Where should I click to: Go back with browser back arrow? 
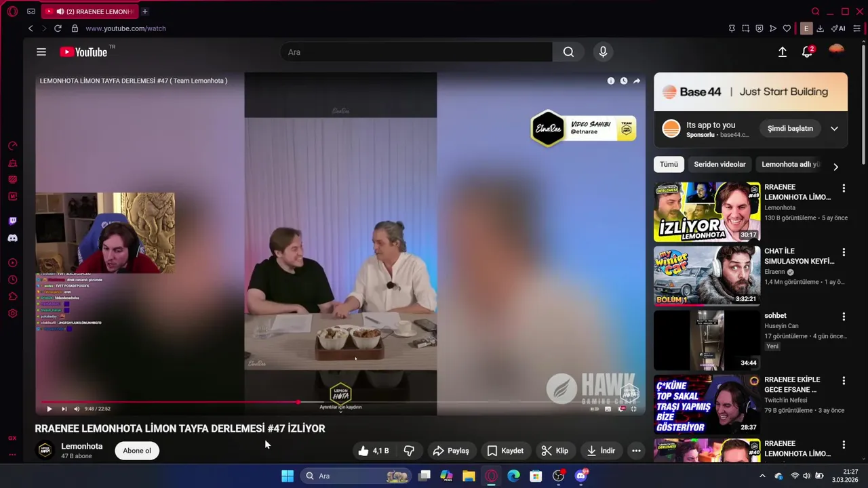tap(31, 28)
